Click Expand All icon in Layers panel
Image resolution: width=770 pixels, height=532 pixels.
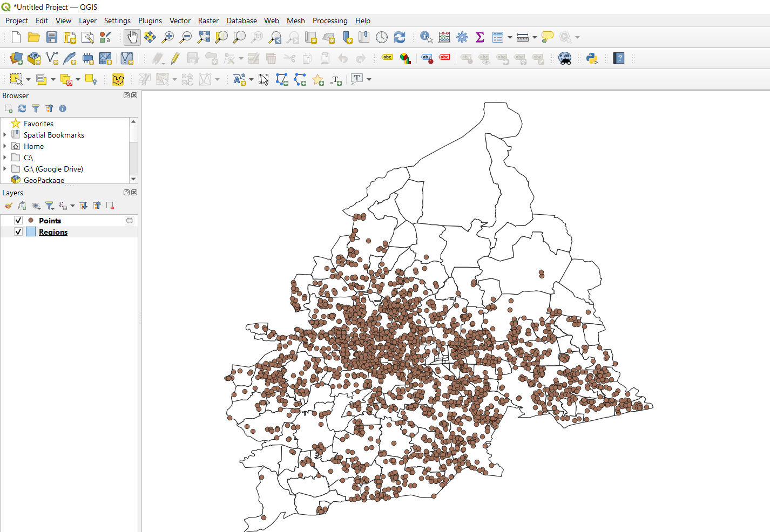click(83, 206)
